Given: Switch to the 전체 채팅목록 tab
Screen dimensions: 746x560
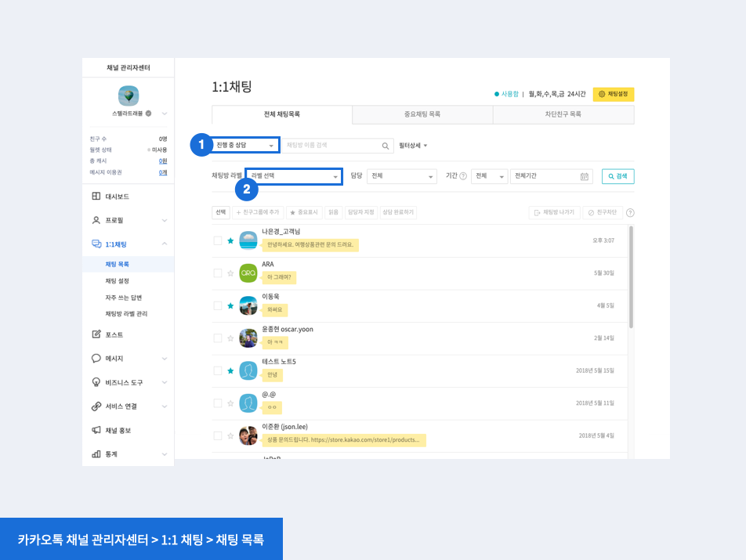Looking at the screenshot, I should [x=281, y=114].
